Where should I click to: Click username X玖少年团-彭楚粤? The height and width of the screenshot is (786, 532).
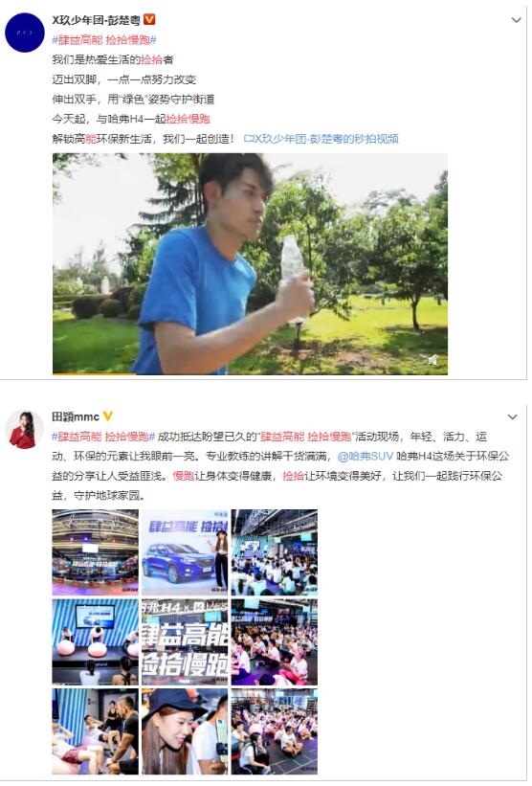click(x=97, y=20)
